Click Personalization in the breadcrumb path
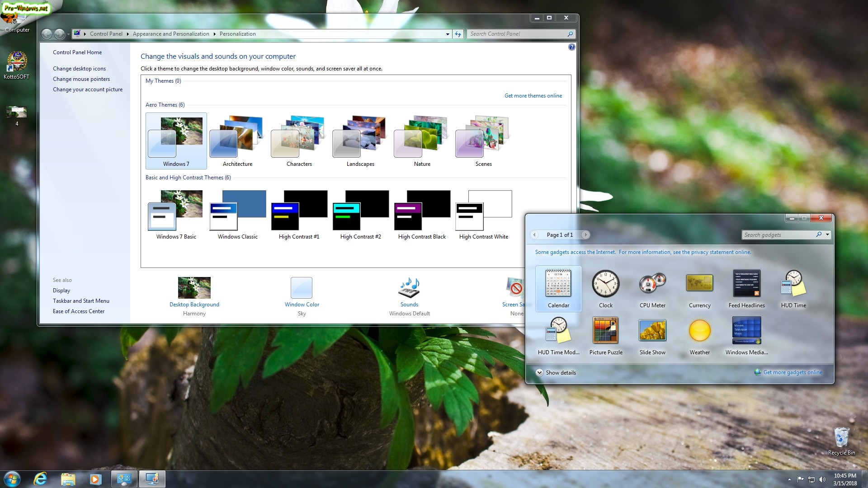Viewport: 868px width, 488px height. coord(237,34)
